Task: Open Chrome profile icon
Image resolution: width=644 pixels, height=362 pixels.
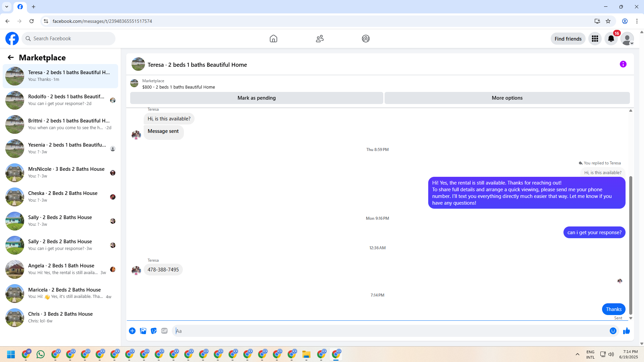Action: point(625,21)
